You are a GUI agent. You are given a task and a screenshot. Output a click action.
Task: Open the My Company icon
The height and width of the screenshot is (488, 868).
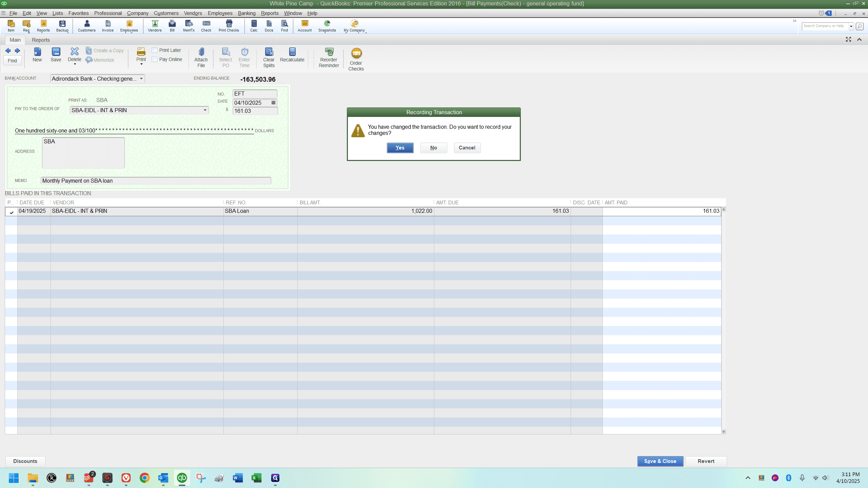(354, 26)
